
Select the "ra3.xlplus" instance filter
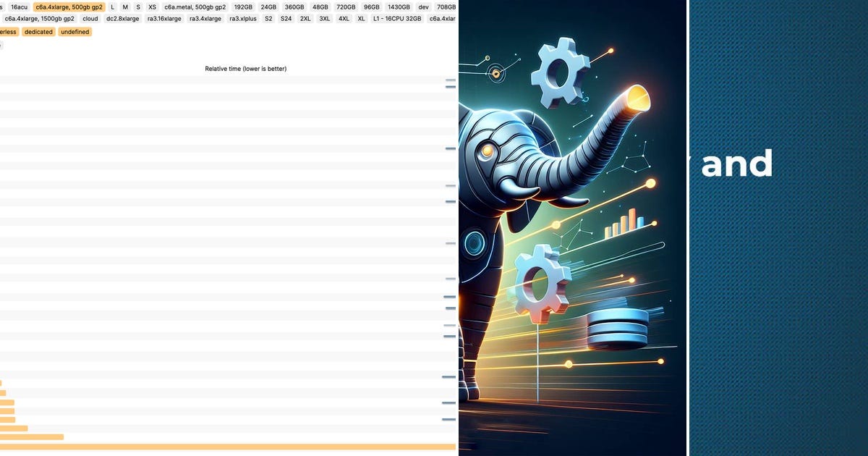point(243,19)
